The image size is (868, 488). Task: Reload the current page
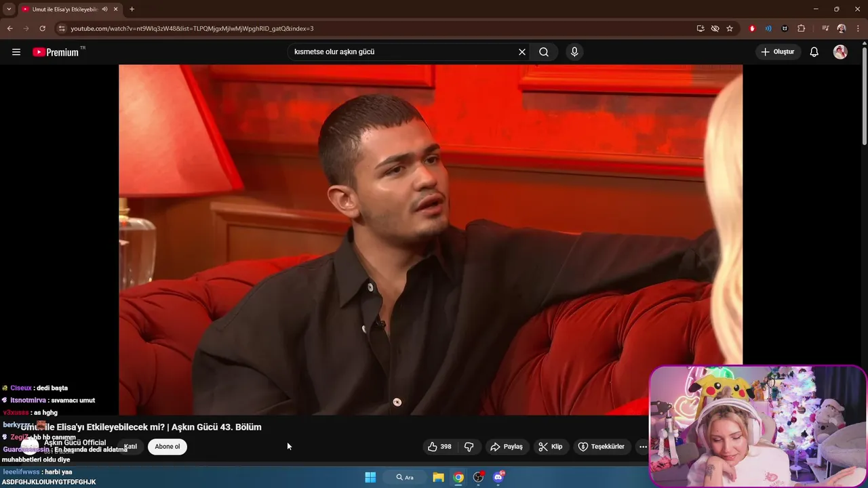(x=42, y=28)
